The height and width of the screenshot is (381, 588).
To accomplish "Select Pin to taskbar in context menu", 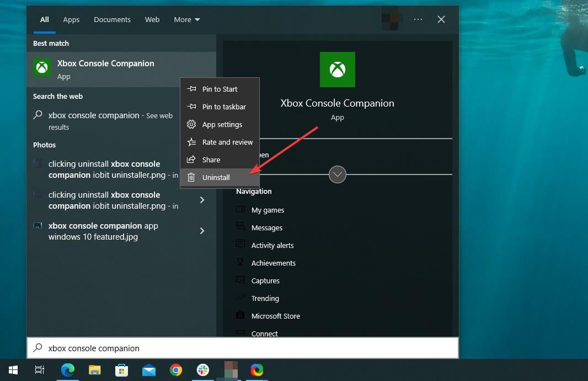I will (220, 107).
